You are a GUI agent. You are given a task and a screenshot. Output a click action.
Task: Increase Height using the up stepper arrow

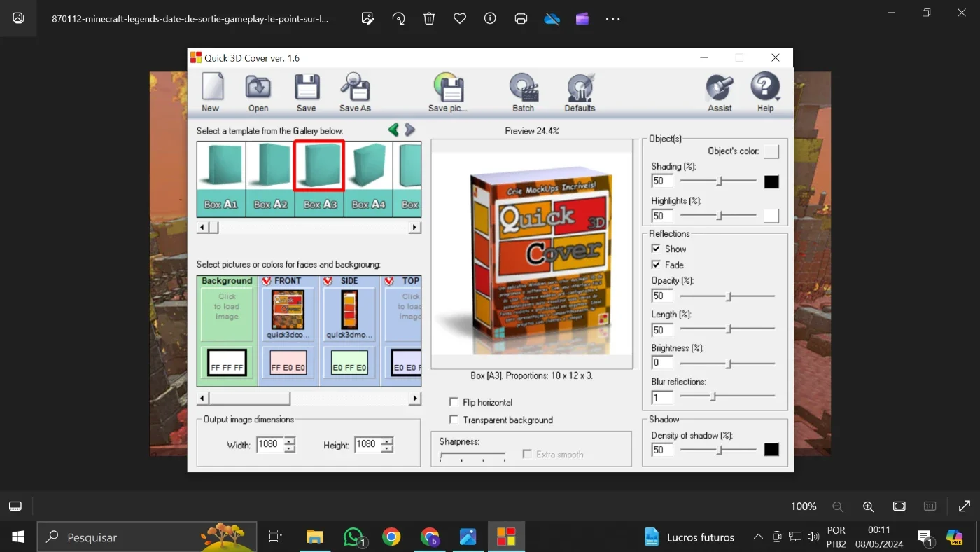[387, 441]
